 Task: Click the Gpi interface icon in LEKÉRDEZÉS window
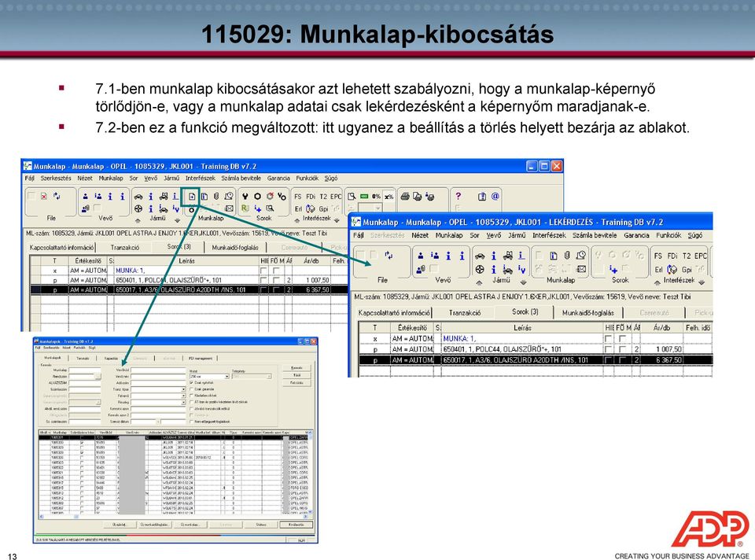[x=686, y=269]
